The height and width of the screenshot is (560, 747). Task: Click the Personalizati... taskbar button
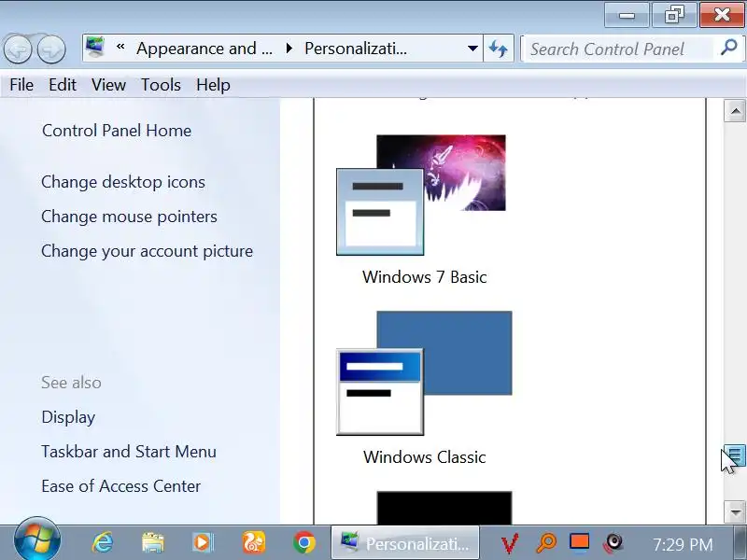click(x=405, y=543)
